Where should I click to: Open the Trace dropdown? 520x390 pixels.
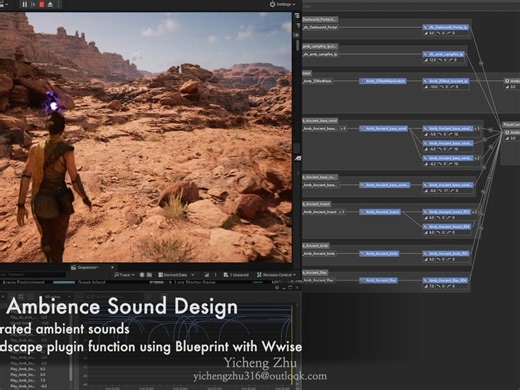[124, 275]
